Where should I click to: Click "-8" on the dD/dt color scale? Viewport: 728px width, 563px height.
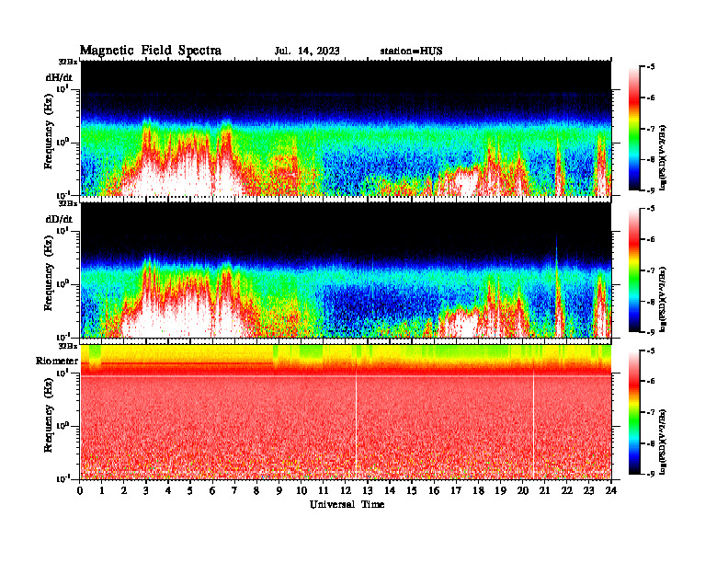[651, 302]
